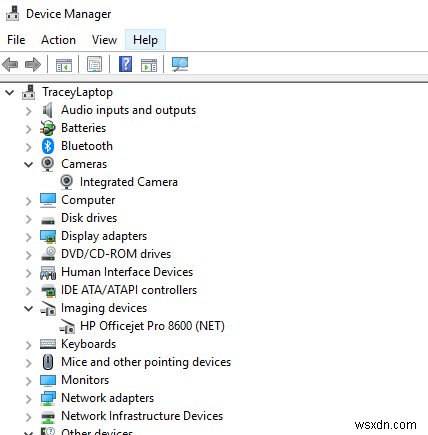Click the IDE ATA/ATAPI controllers icon
The image size is (428, 435).
click(49, 290)
